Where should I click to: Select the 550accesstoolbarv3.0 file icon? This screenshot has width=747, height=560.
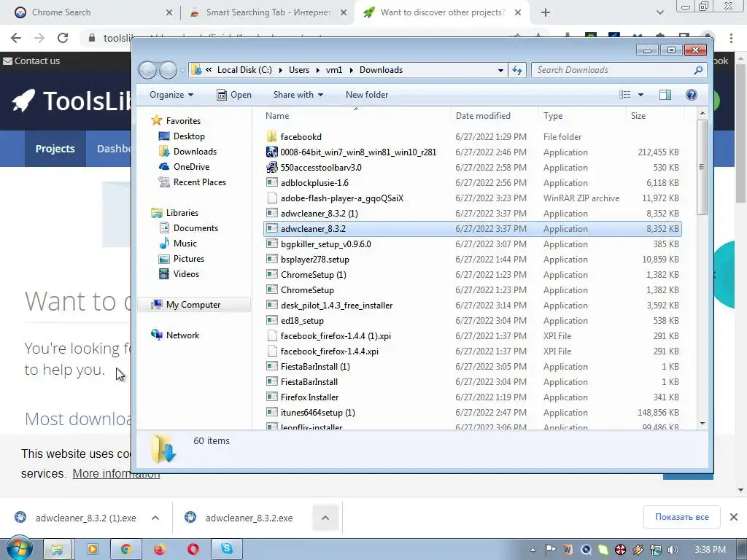(x=271, y=167)
